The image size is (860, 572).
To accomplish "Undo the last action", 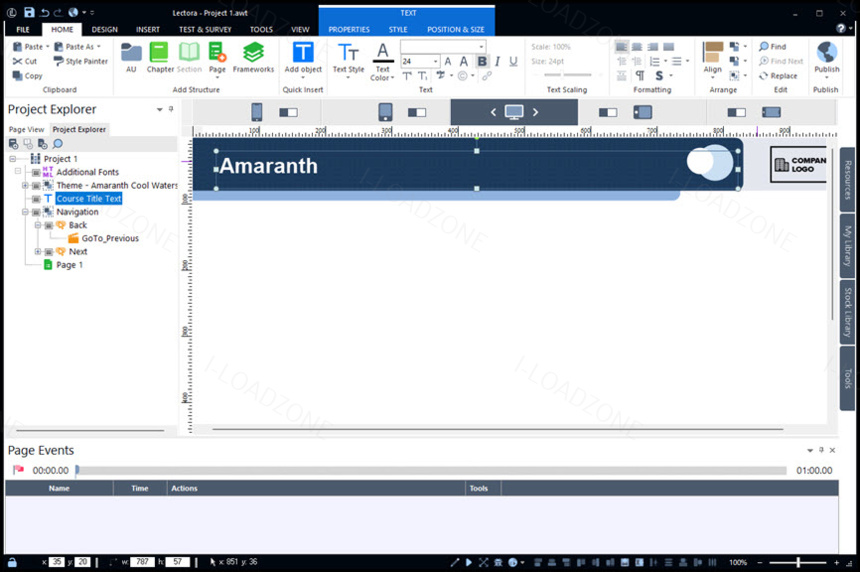I will (44, 12).
